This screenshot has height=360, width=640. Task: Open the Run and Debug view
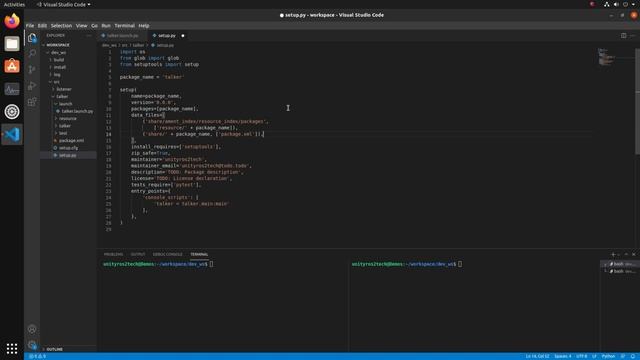pyautogui.click(x=32, y=86)
